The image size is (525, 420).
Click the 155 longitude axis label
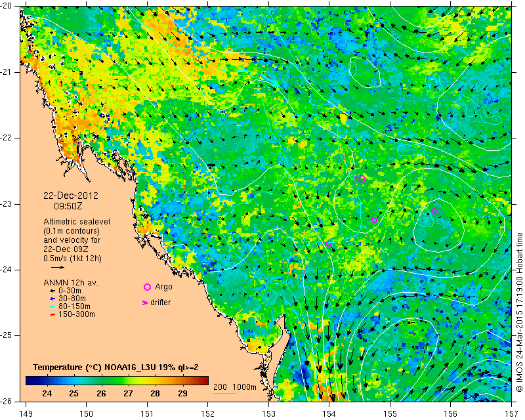390,414
